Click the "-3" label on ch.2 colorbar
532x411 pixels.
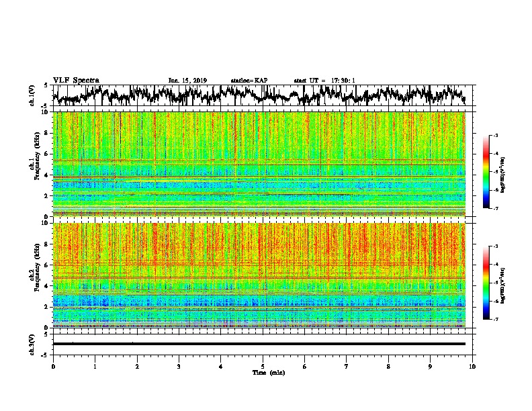point(495,246)
